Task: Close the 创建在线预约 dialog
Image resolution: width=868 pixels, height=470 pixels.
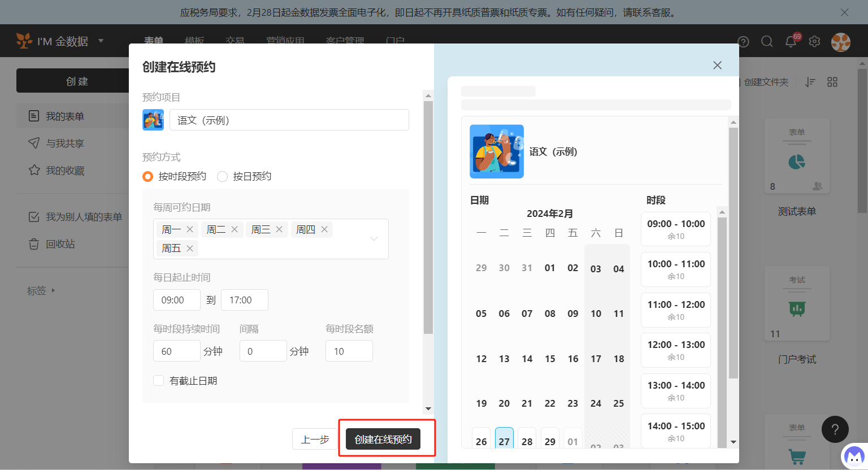Action: tap(717, 65)
